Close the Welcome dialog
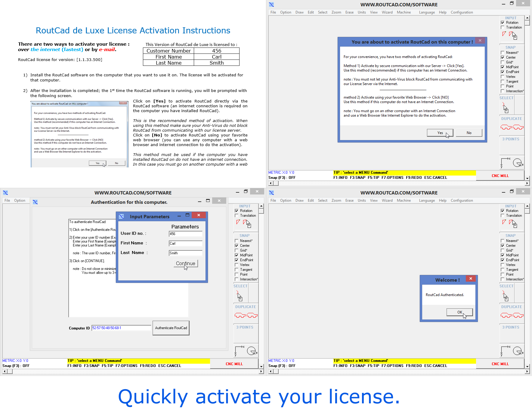 (x=471, y=279)
